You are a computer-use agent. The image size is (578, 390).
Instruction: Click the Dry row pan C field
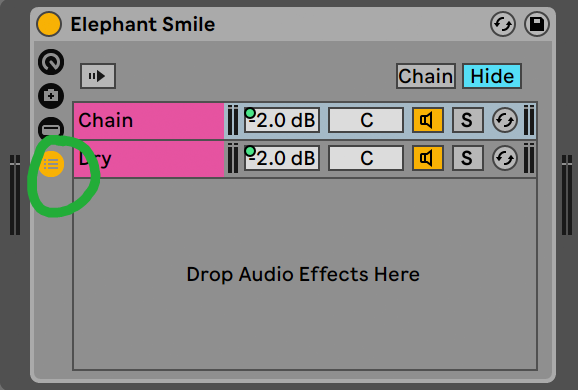366,158
